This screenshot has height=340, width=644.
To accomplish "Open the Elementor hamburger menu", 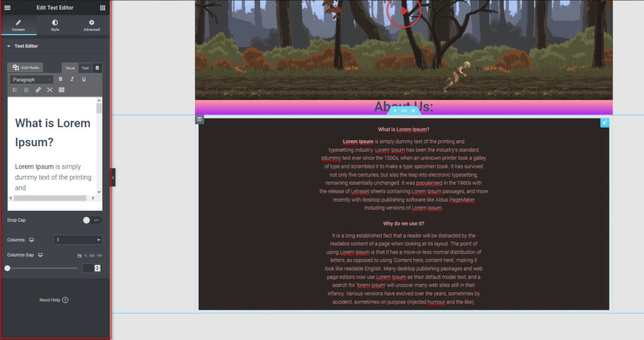I will point(8,8).
